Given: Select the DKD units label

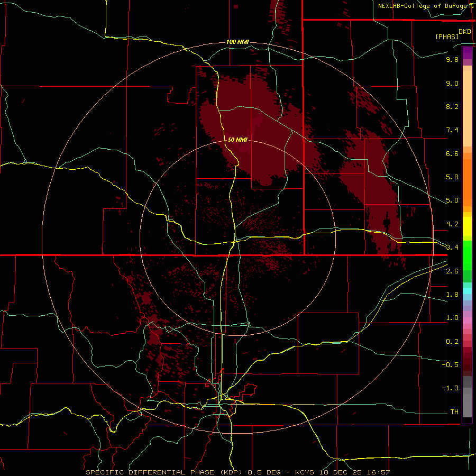Looking at the screenshot, I should pyautogui.click(x=465, y=32).
